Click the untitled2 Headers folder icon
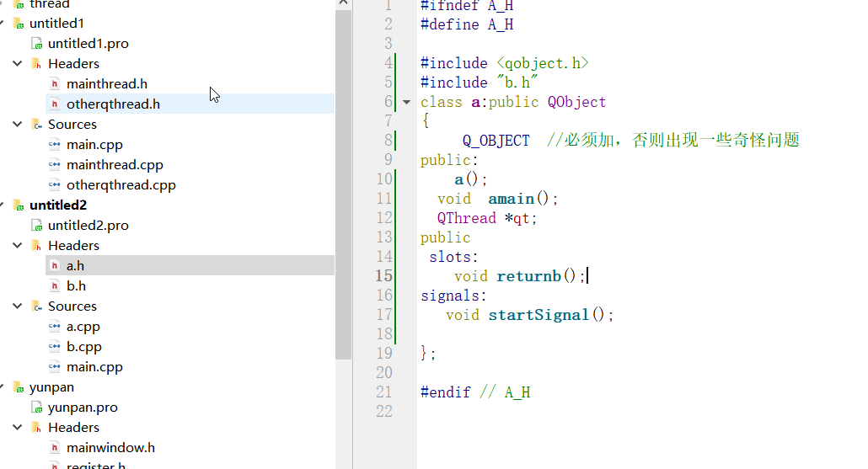The image size is (868, 469). click(36, 246)
